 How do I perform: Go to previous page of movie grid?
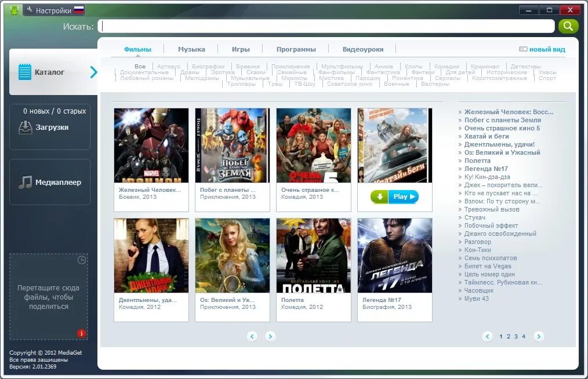pos(252,336)
